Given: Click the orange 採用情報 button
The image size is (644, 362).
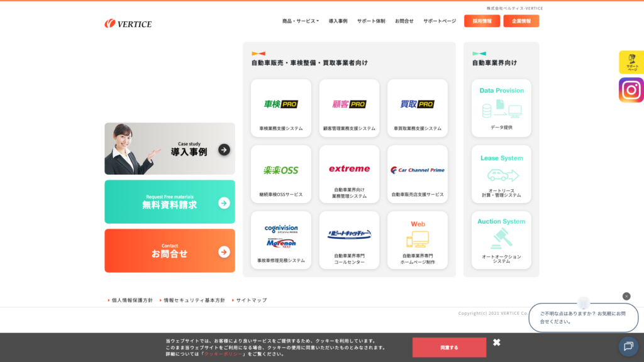Looking at the screenshot, I should point(482,21).
